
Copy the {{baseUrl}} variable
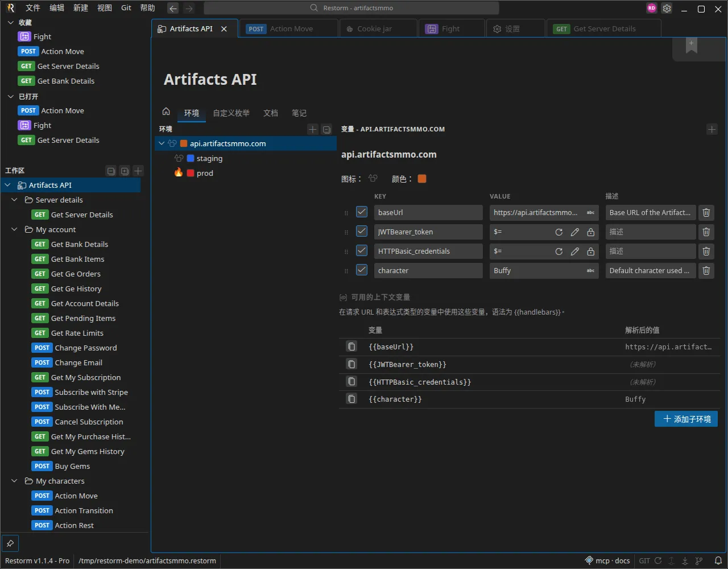pos(351,347)
